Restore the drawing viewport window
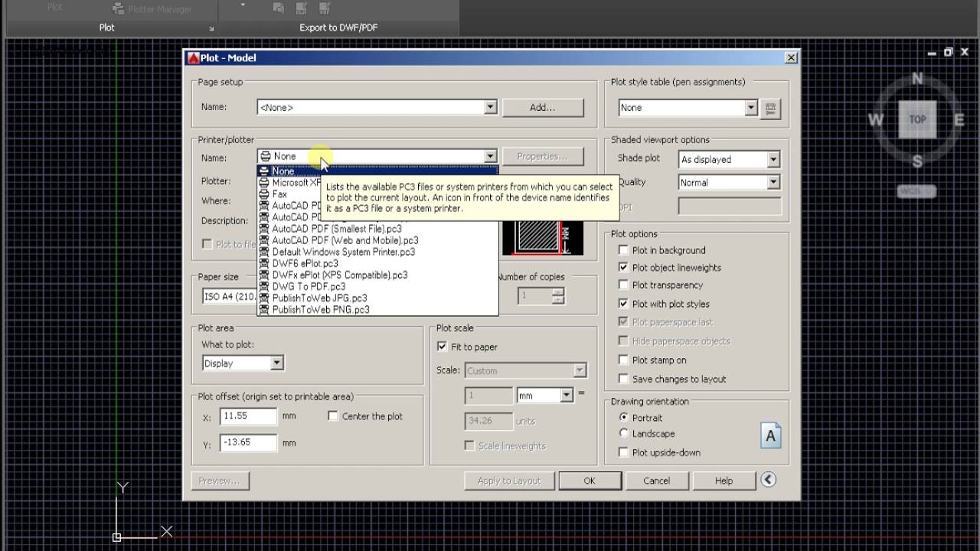The image size is (980, 551). pos(948,52)
